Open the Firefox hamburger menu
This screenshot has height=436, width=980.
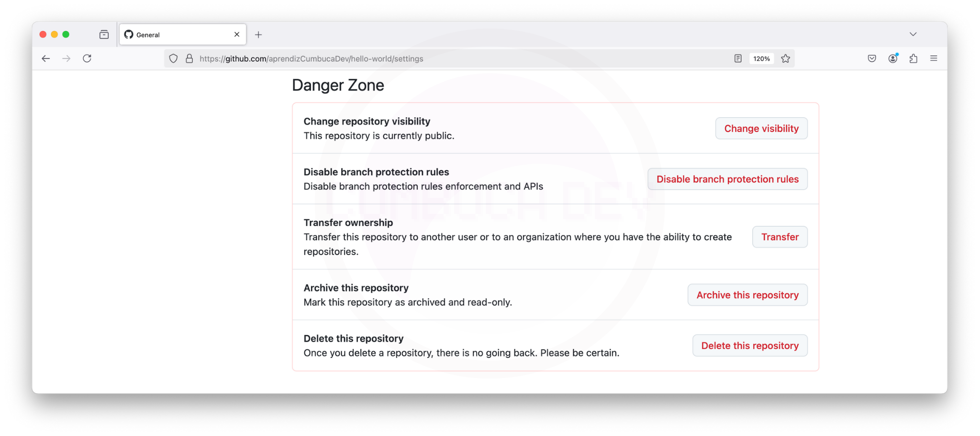tap(934, 58)
